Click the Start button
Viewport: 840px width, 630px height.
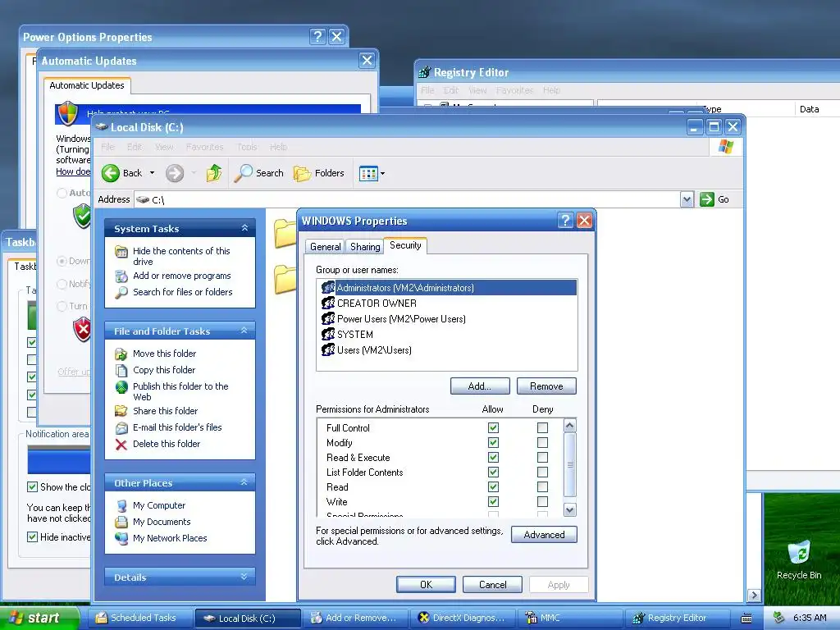39,618
